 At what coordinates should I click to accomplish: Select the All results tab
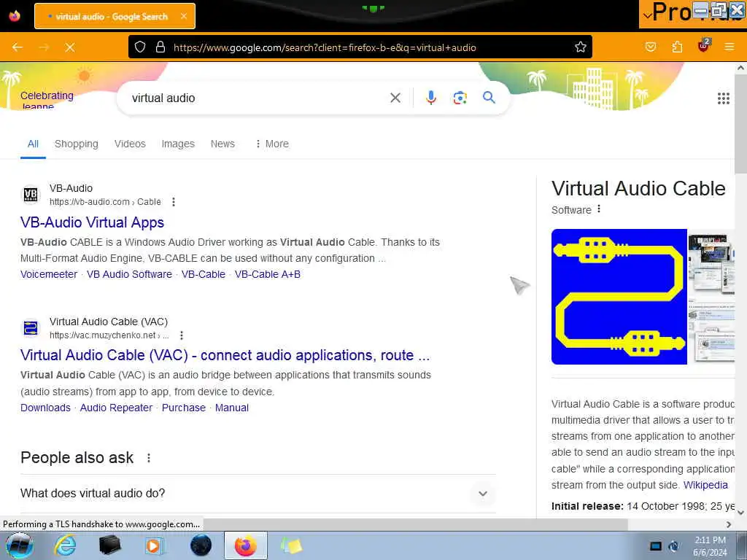pos(33,144)
